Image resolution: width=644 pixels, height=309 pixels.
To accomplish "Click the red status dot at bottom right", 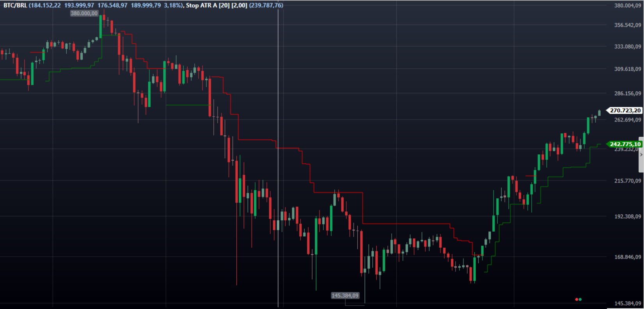I will pos(577,300).
